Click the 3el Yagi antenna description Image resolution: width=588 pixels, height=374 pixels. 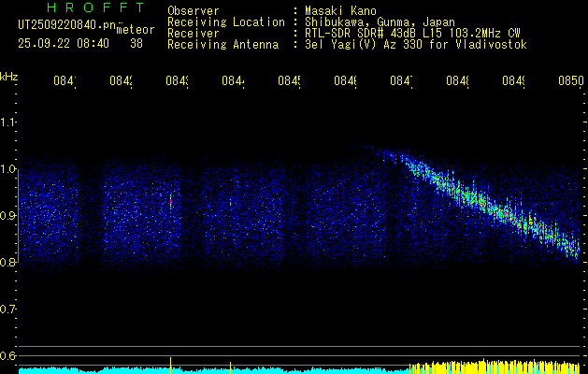(415, 44)
